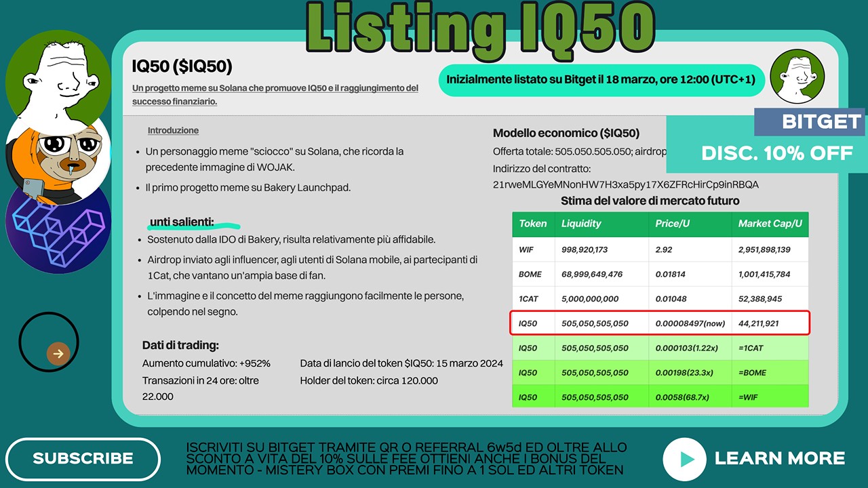This screenshot has height=488, width=868.
Task: Click the Sostenuto dalla IDO di Bakery bullet
Action: (x=291, y=239)
